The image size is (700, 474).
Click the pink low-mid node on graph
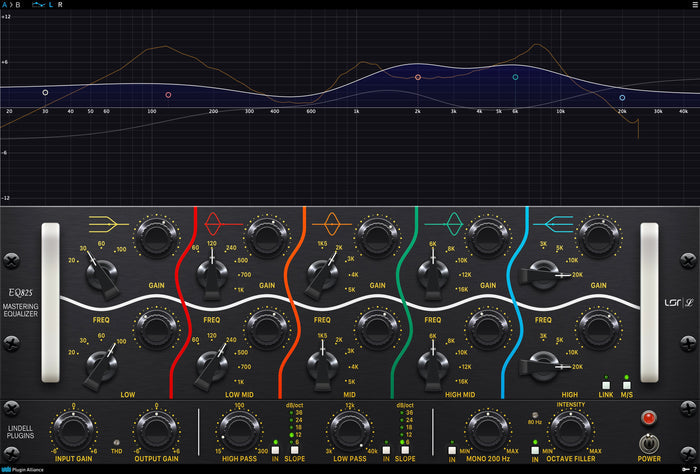[x=168, y=95]
